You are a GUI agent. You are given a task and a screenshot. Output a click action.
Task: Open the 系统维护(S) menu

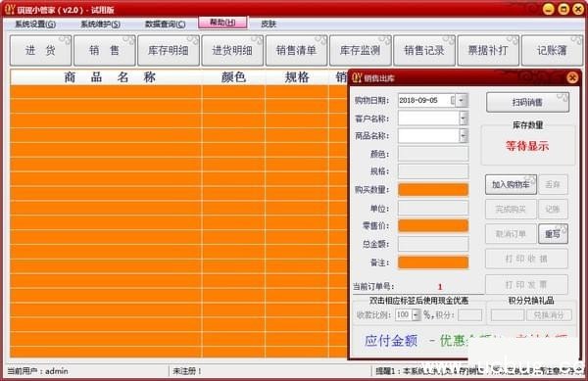coord(100,24)
